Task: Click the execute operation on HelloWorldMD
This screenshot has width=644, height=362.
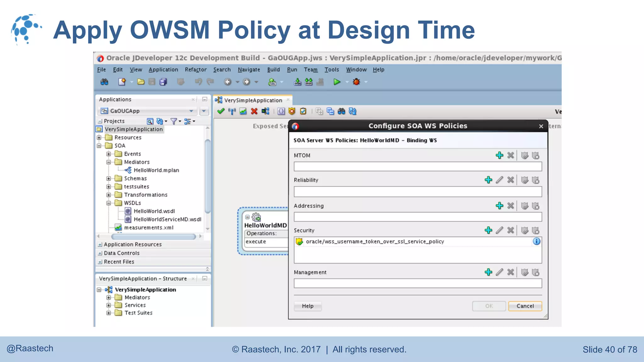Action: tap(256, 242)
